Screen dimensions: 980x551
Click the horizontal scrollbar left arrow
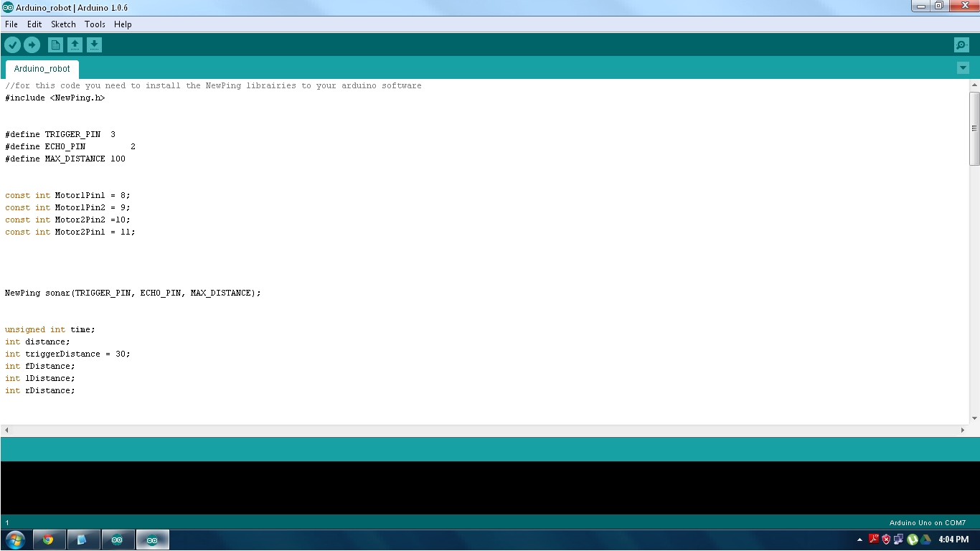(6, 430)
